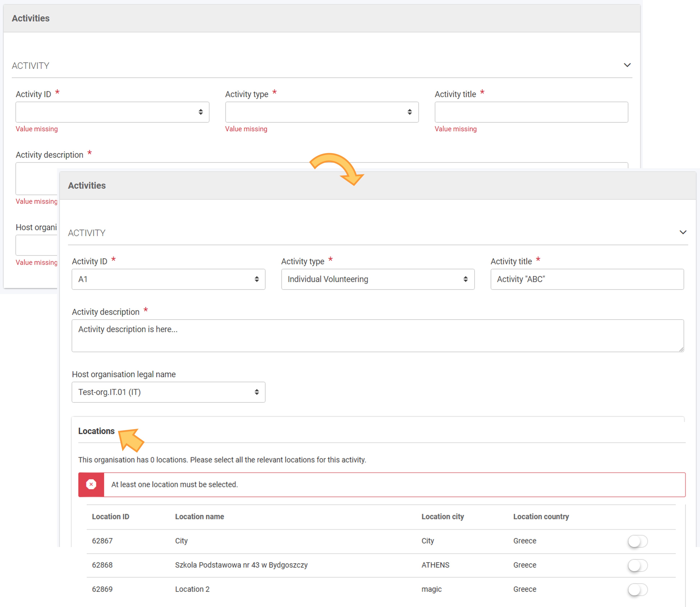Viewport: 700px width, 607px height.
Task: Click the magic city cell
Action: tap(432, 589)
